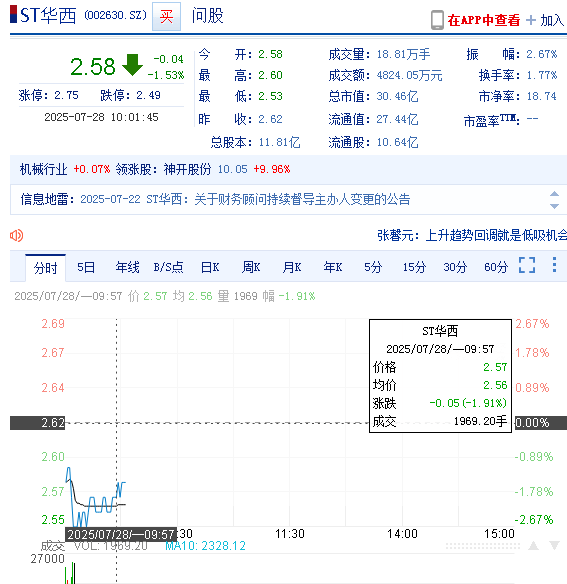567x584 pixels.
Task: Open the B/S点 tab
Action: pos(168,267)
